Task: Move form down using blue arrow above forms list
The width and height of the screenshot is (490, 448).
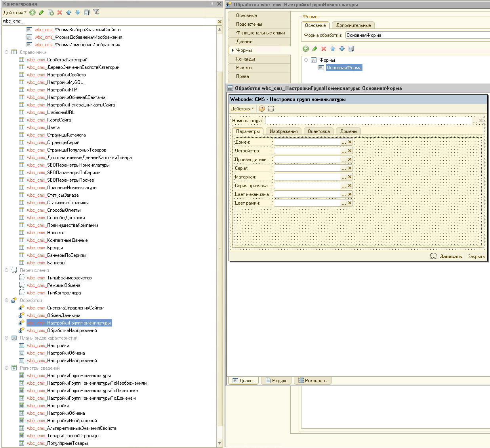Action: tap(342, 49)
